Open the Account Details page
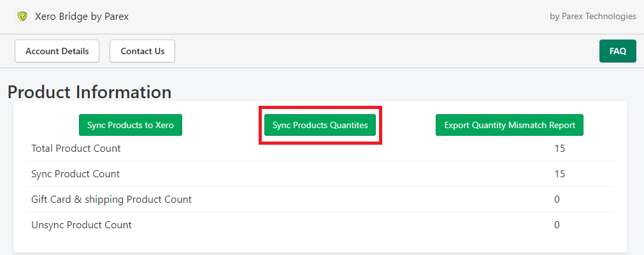 (x=57, y=51)
